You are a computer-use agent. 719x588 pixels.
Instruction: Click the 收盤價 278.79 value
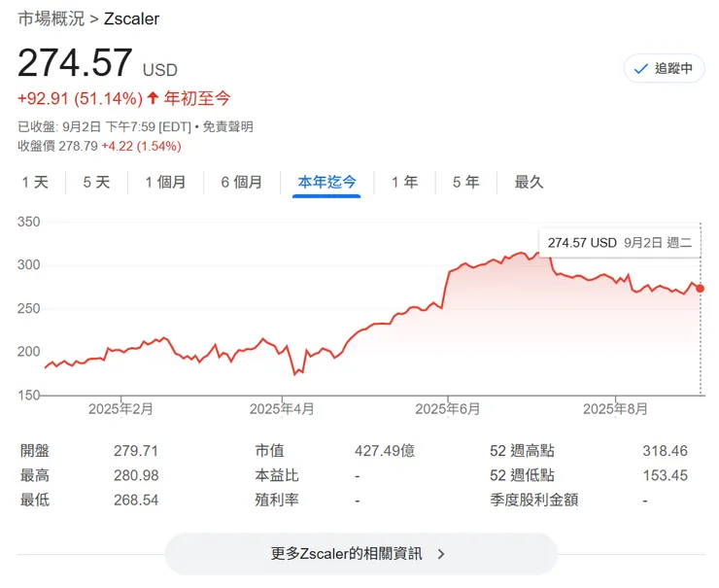coord(78,147)
